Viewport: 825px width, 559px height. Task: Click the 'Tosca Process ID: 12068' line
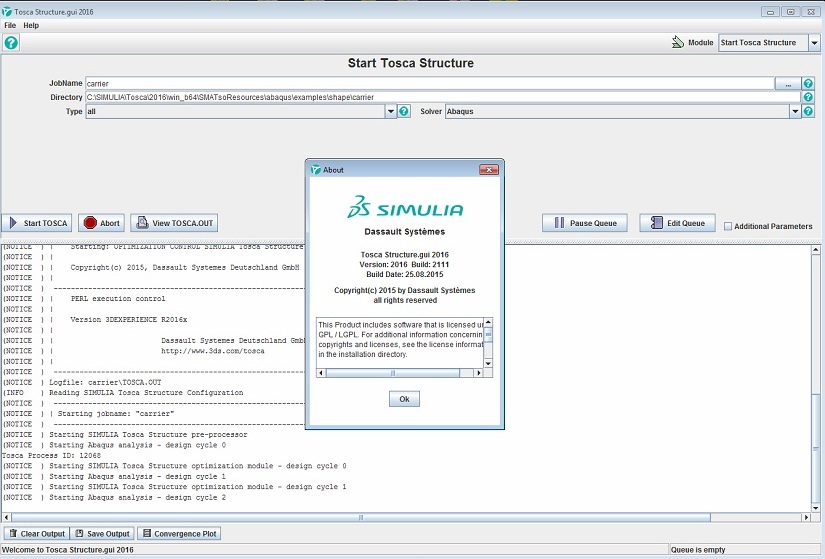[51, 455]
